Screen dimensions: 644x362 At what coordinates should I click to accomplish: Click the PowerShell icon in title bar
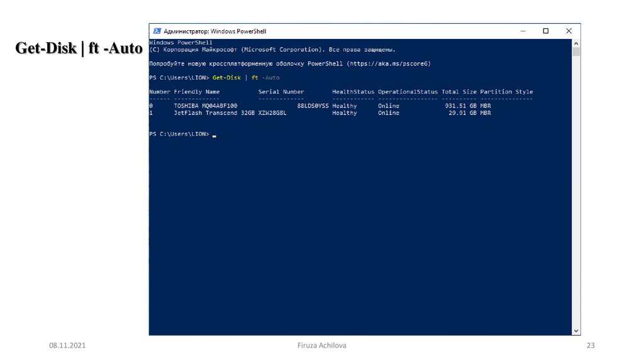pos(157,31)
